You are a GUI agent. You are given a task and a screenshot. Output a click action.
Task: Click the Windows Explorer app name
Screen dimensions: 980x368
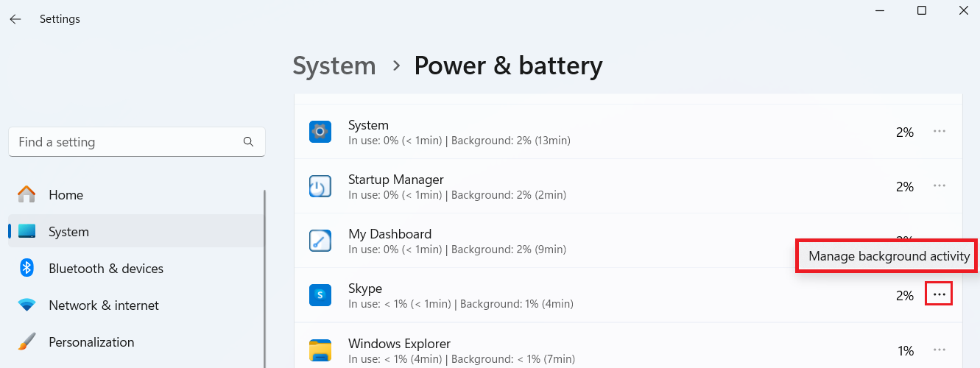pos(399,344)
